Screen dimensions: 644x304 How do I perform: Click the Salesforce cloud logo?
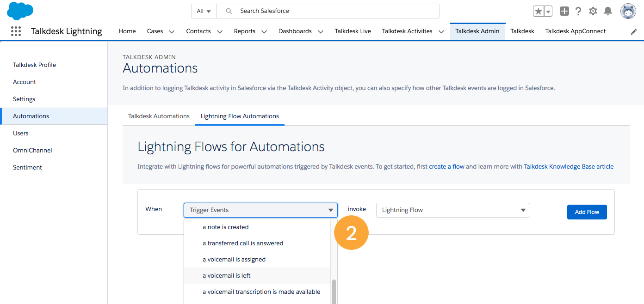(x=20, y=11)
